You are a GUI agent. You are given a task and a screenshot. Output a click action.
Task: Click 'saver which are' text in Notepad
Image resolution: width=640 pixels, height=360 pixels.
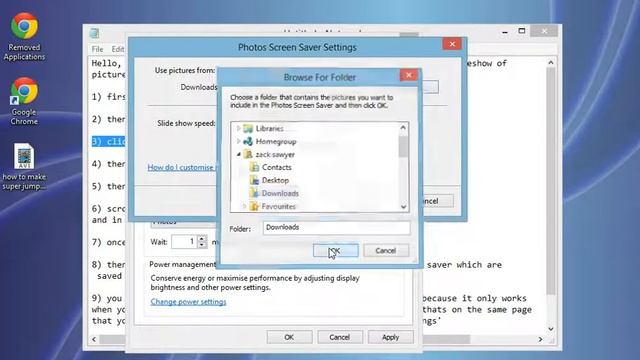(464, 265)
